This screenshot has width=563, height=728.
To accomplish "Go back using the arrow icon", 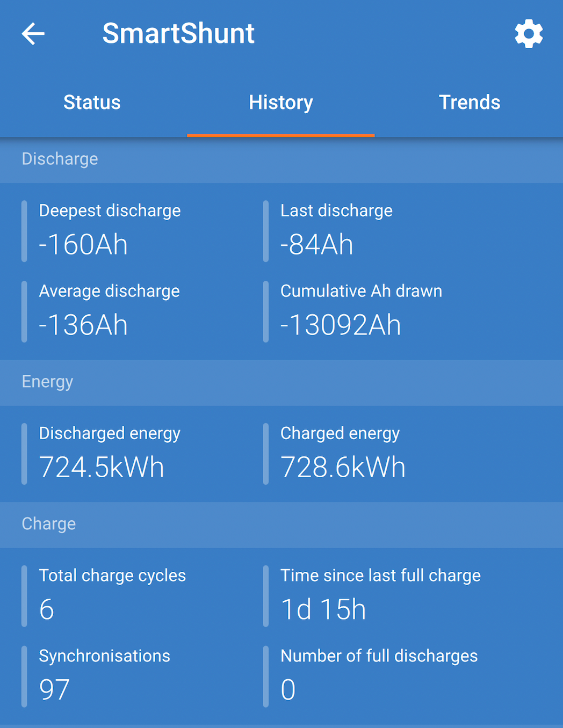I will (x=33, y=34).
